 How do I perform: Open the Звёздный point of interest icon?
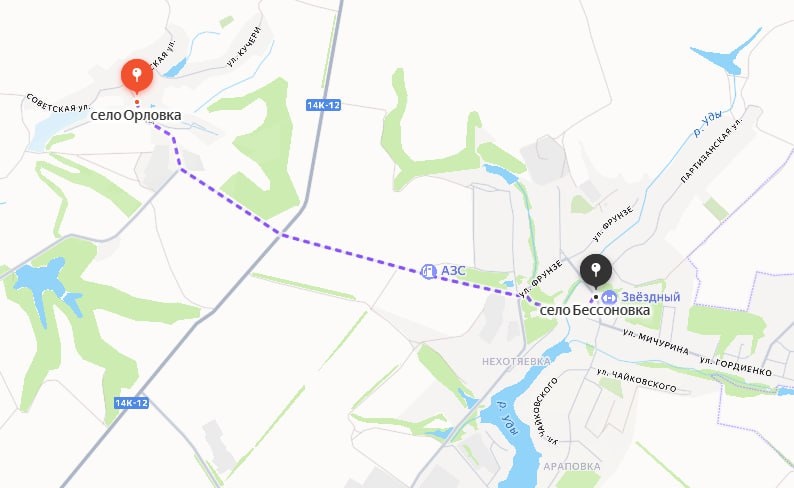(609, 297)
